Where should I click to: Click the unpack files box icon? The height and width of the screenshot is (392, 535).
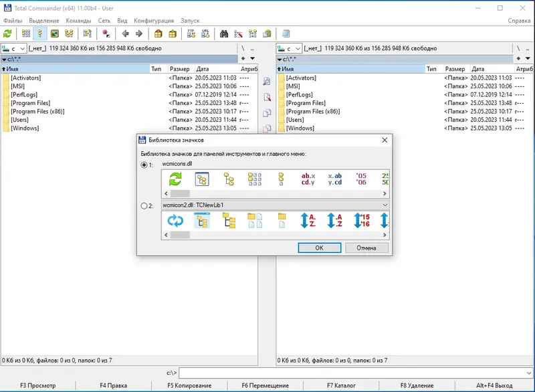173,33
